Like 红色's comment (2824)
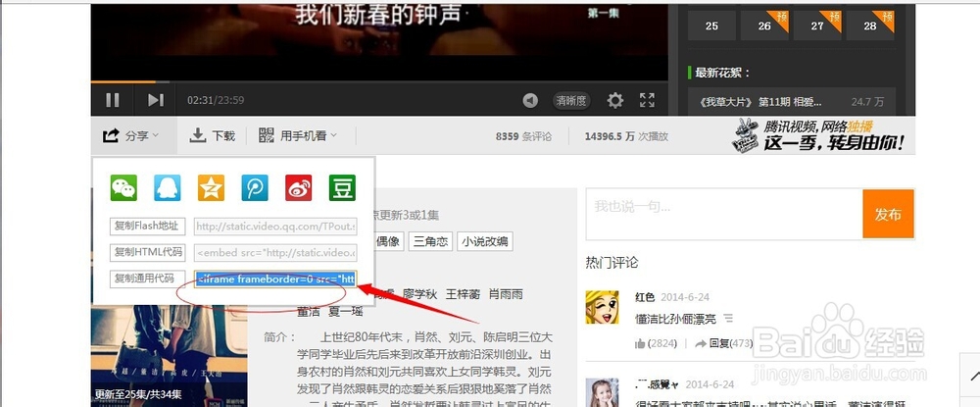Image resolution: width=980 pixels, height=407 pixels. pos(657,343)
